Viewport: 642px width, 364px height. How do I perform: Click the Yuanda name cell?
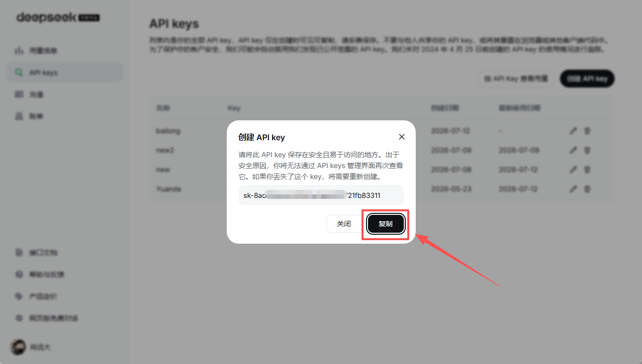[x=169, y=189]
